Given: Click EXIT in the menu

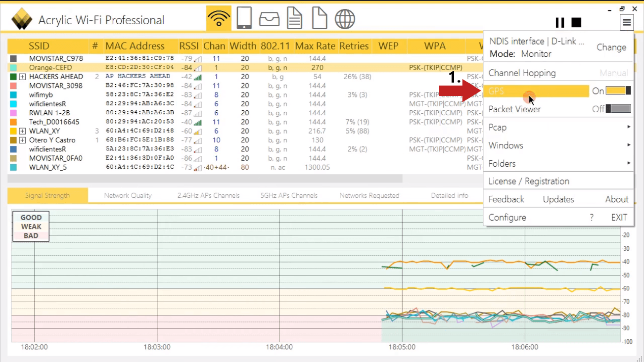Looking at the screenshot, I should 619,218.
